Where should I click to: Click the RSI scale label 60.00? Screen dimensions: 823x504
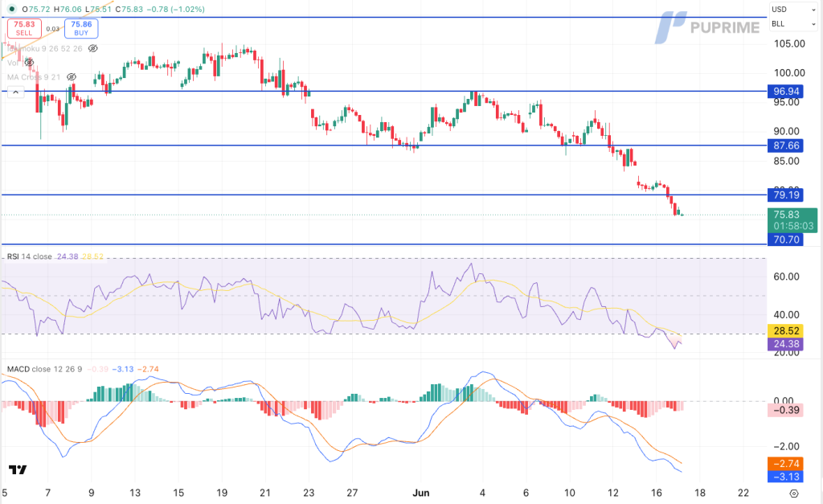point(786,277)
